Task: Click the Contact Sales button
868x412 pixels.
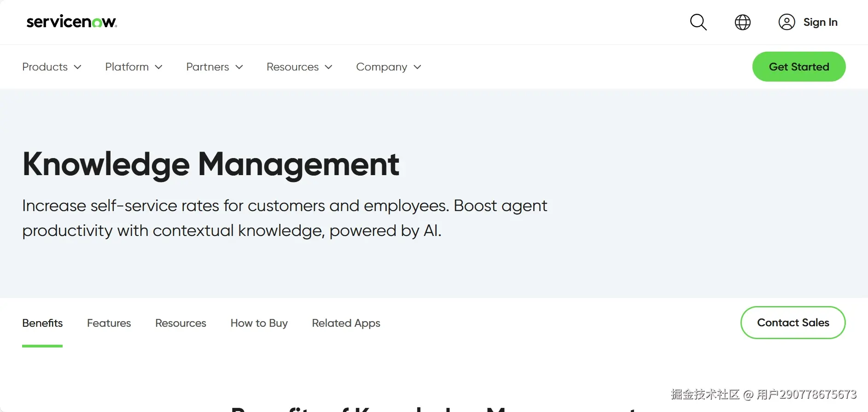Action: (792, 323)
